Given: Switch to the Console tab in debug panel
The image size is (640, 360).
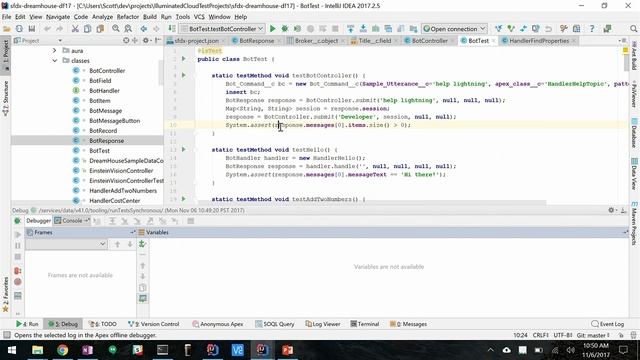Looking at the screenshot, I should point(72,221).
